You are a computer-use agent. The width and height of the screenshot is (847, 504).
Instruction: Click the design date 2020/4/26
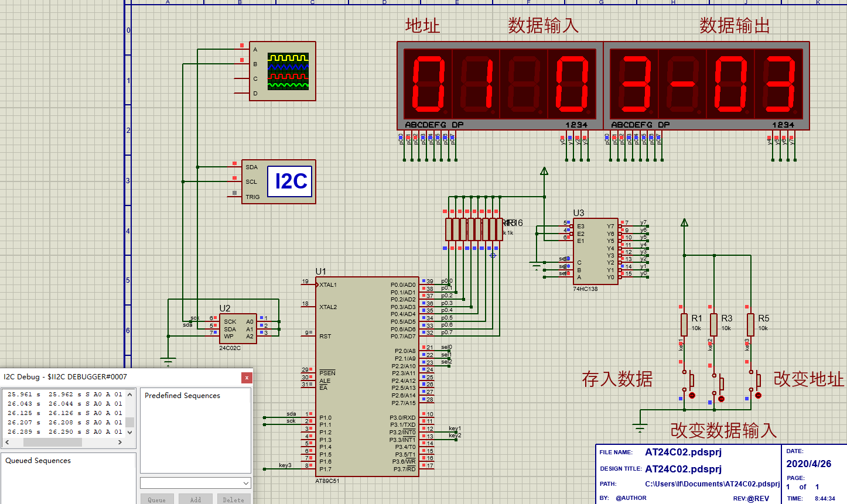[808, 464]
